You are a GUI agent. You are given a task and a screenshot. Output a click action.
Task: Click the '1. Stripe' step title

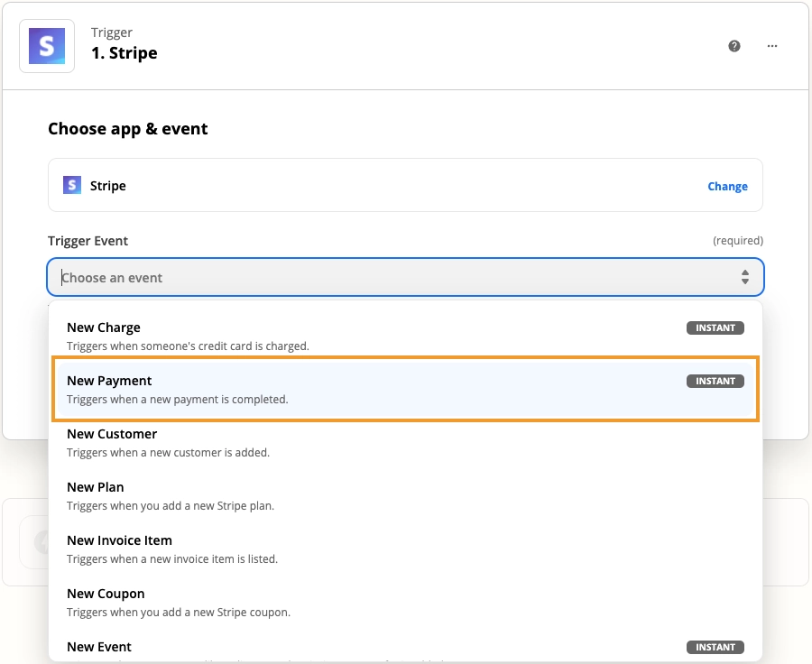(125, 53)
